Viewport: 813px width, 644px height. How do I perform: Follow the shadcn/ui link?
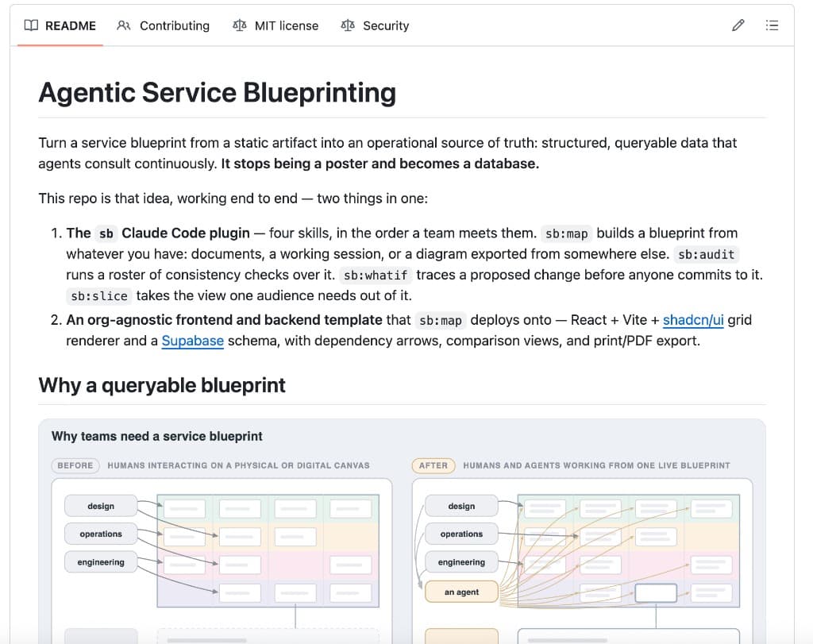pyautogui.click(x=693, y=320)
